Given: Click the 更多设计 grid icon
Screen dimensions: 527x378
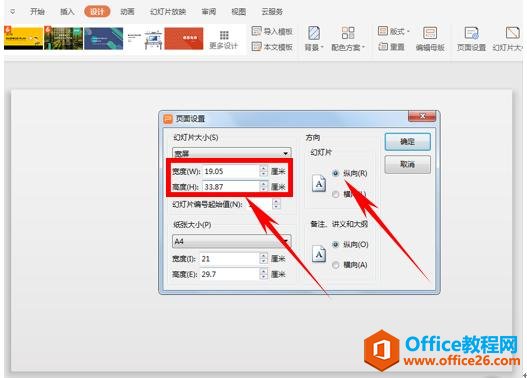Looking at the screenshot, I should [224, 35].
